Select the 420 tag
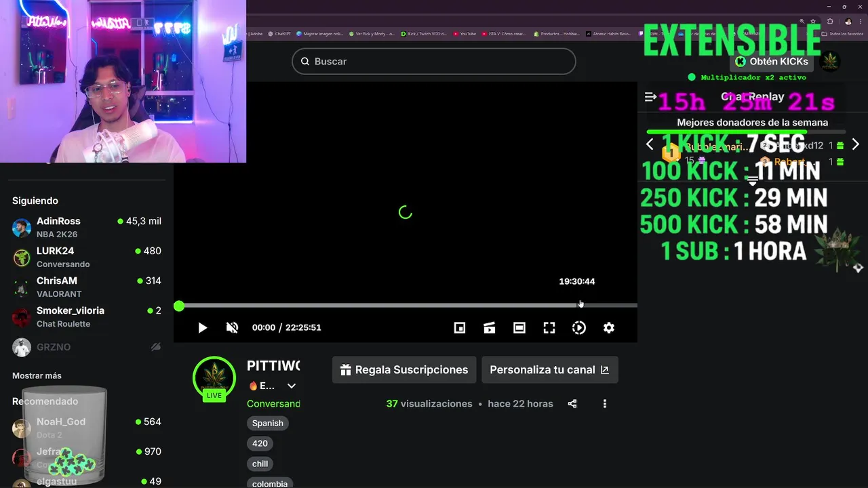The image size is (868, 488). click(260, 443)
